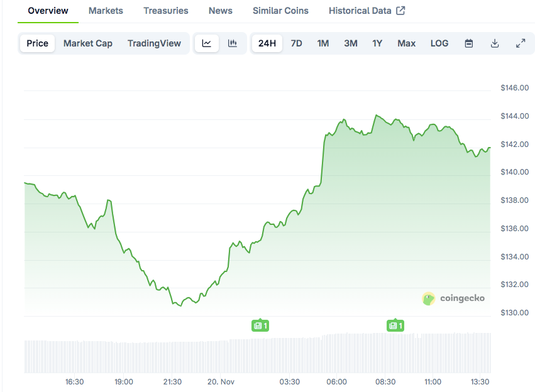The width and height of the screenshot is (535, 392).
Task: Switch to the Markets tab
Action: (106, 11)
